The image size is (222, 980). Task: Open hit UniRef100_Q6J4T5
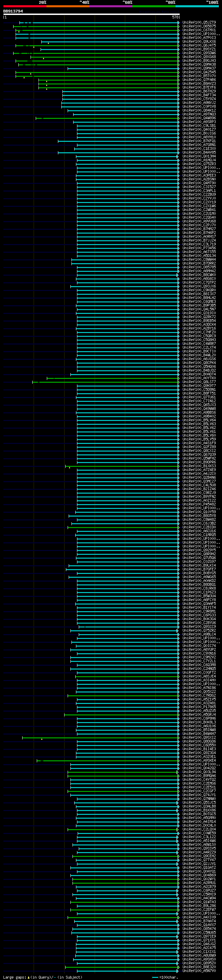[x=199, y=45]
